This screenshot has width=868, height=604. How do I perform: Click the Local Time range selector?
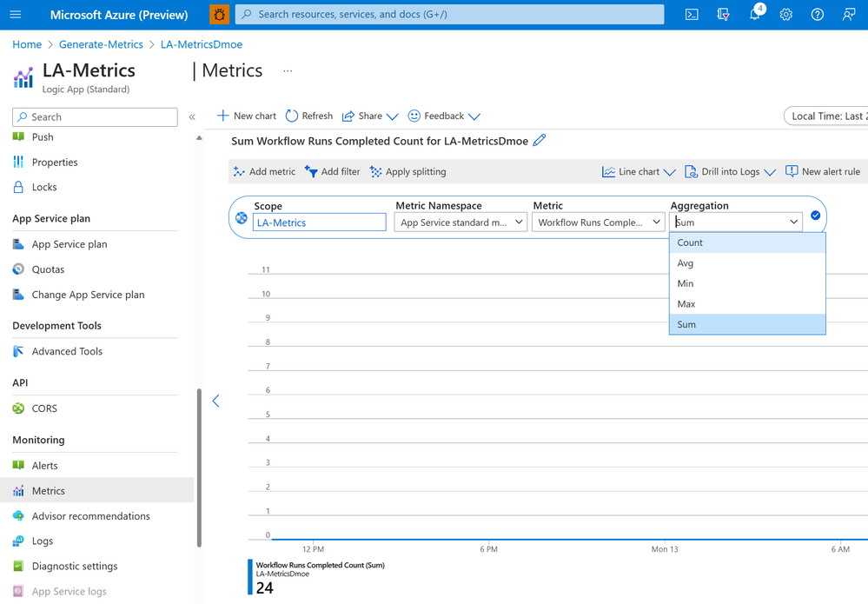pos(826,116)
